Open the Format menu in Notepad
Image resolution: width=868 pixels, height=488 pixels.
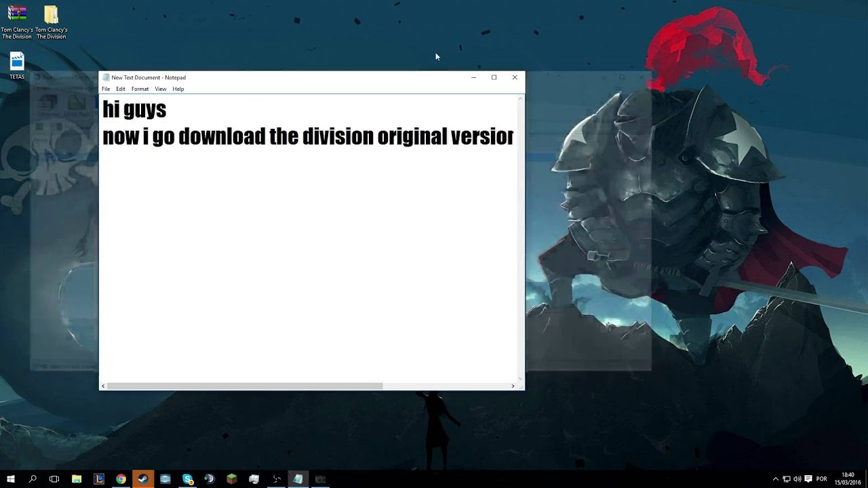tap(140, 89)
